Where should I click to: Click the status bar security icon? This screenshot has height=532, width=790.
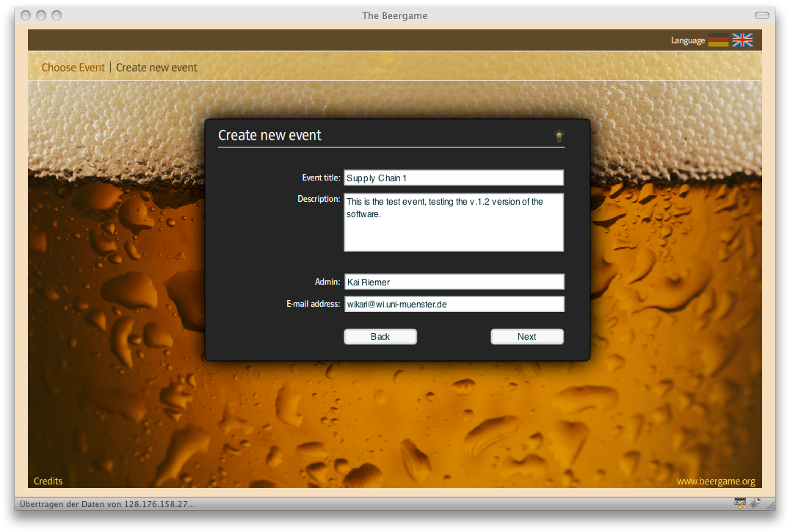click(739, 503)
